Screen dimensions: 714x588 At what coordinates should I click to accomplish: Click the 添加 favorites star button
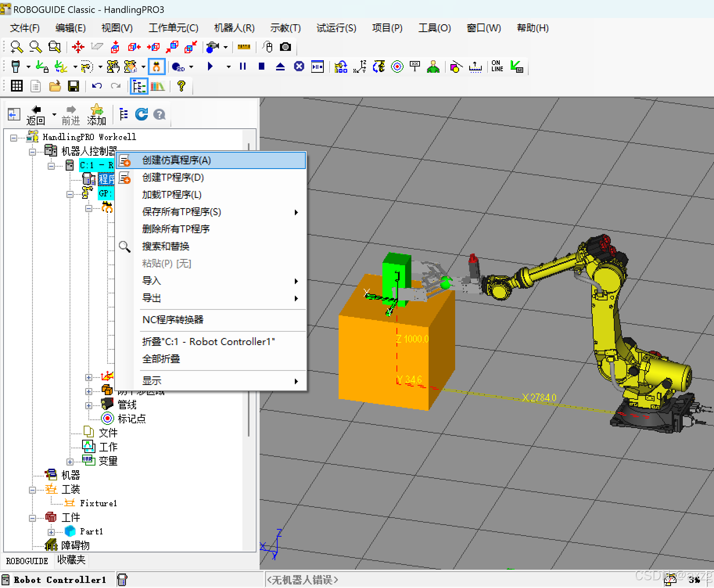pos(97,115)
